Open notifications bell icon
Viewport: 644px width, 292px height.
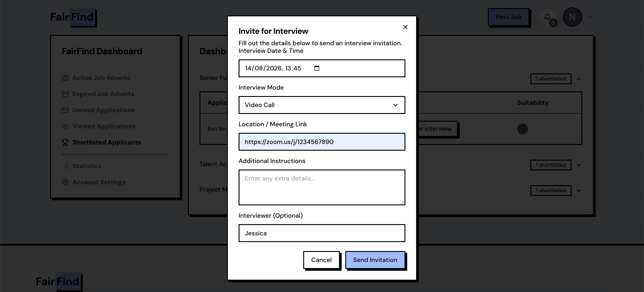547,17
